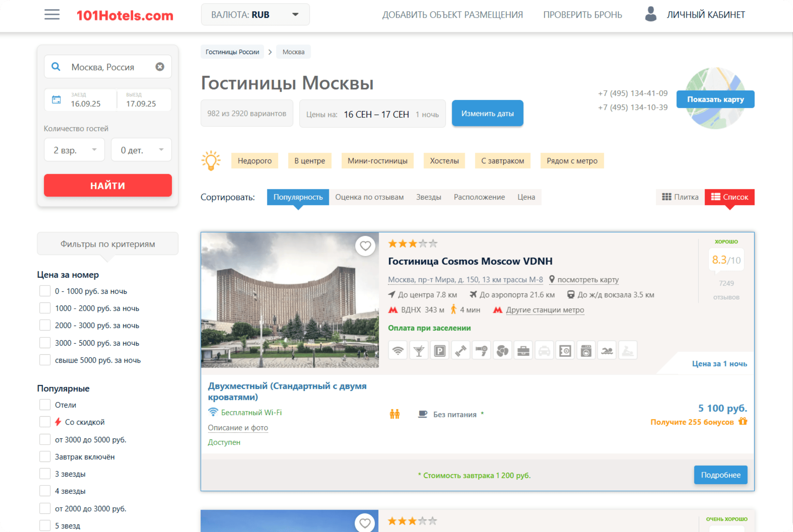Viewport: 793px width, 532px height.
Task: Switch to Плитка tile view
Action: coord(680,197)
